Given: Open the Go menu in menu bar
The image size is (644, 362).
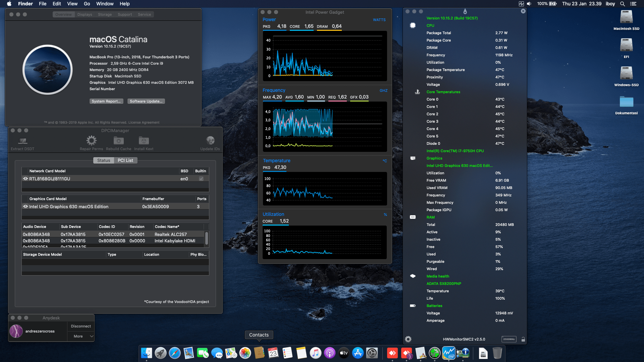Looking at the screenshot, I should click(87, 4).
